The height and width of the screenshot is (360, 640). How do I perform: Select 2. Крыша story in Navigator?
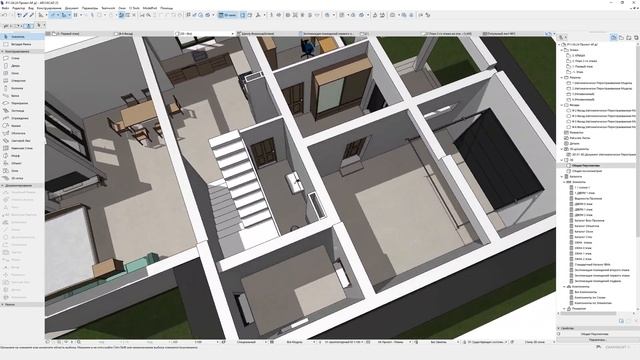pyautogui.click(x=578, y=55)
